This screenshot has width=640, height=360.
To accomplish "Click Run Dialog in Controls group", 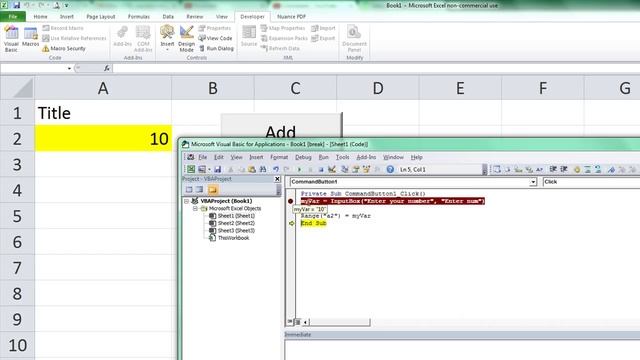I will point(216,48).
